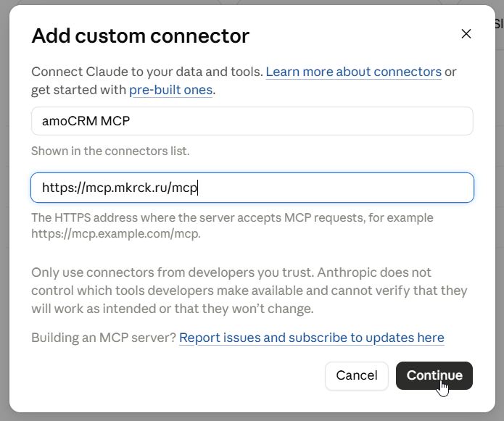Open Report issues and subscribe to updates link

coord(311,338)
